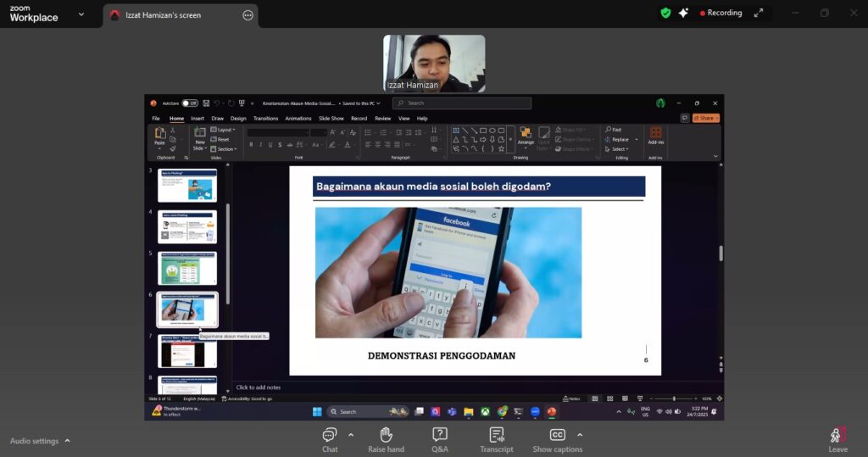Viewport: 868px width, 457px height.
Task: Turn on Show captions
Action: (x=557, y=438)
